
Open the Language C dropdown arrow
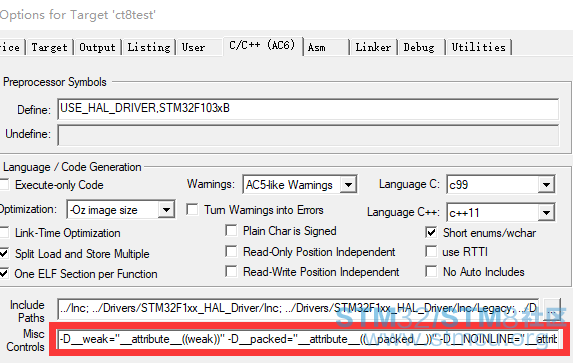(x=546, y=185)
